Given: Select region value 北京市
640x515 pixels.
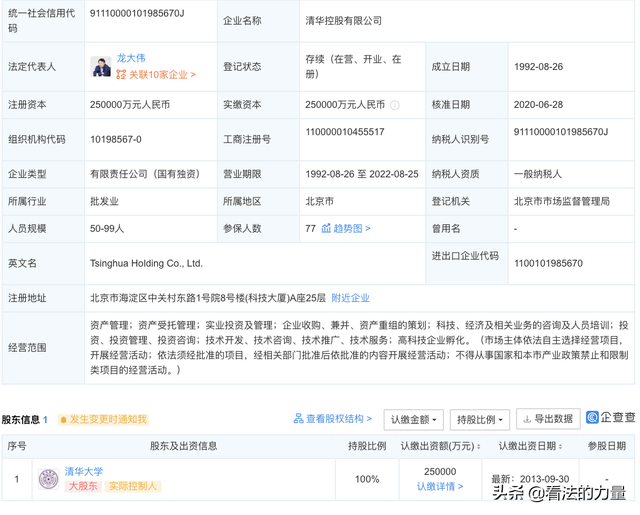Looking at the screenshot, I should click(319, 201).
